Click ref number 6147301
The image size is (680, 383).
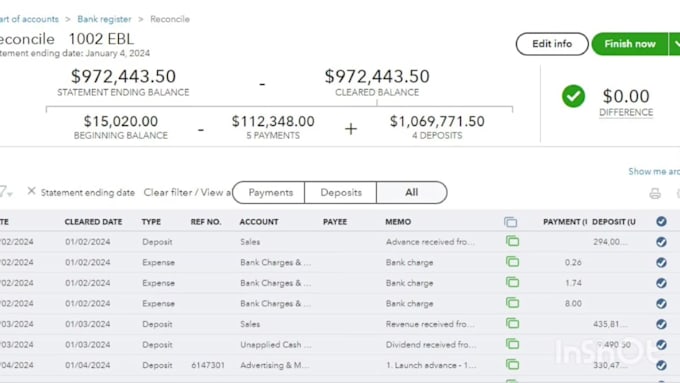208,365
